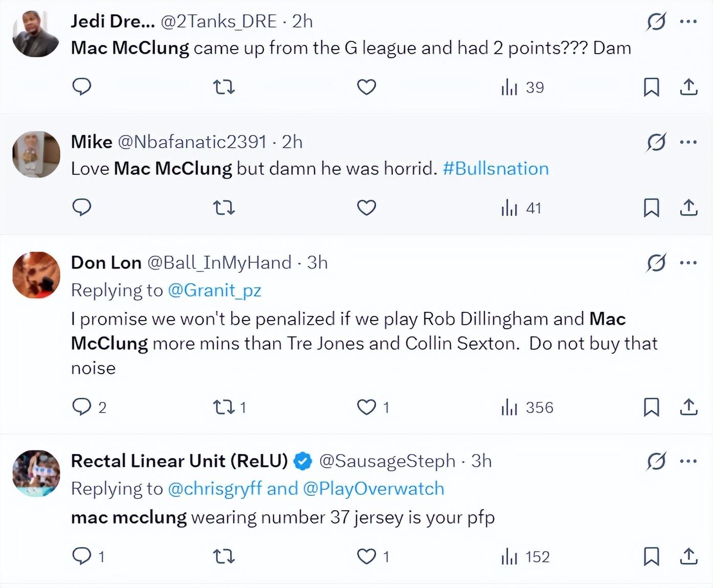Viewport: 713px width, 588px height.
Task: Bookmark Mike's Bullsnation tweet
Action: coord(651,208)
